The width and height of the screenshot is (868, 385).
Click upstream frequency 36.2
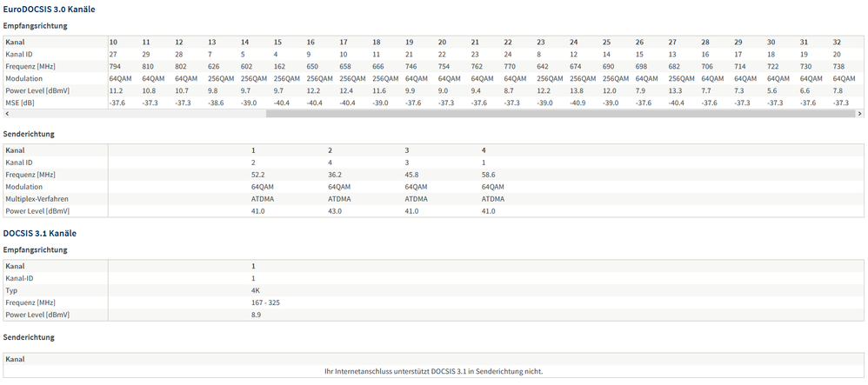(334, 175)
